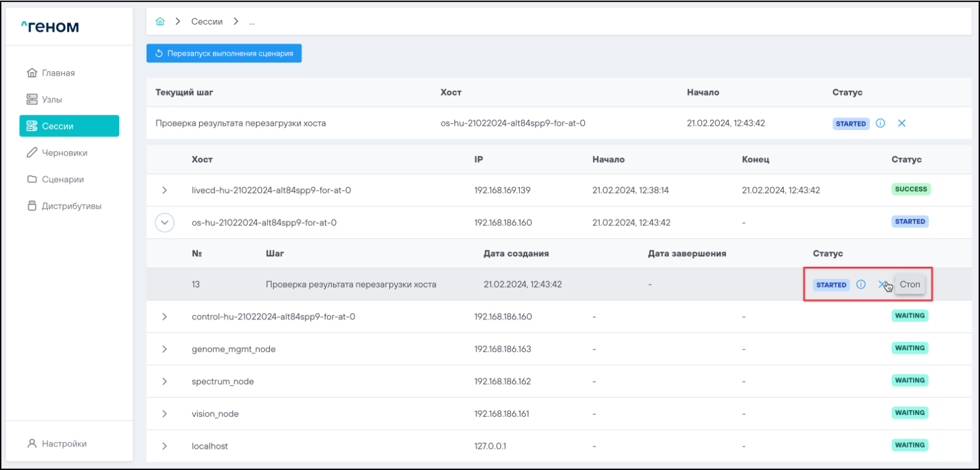Click Сессии breadcrumb link
980x470 pixels.
(x=207, y=21)
